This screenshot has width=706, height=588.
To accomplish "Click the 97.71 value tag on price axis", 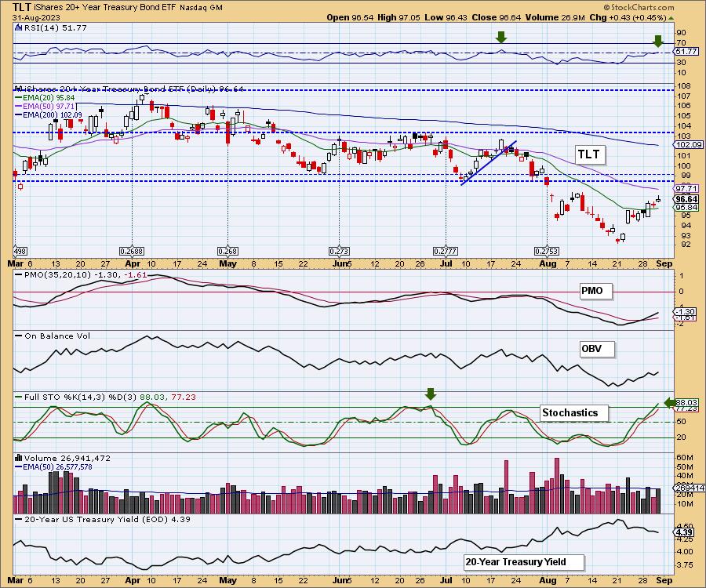I will pyautogui.click(x=686, y=188).
